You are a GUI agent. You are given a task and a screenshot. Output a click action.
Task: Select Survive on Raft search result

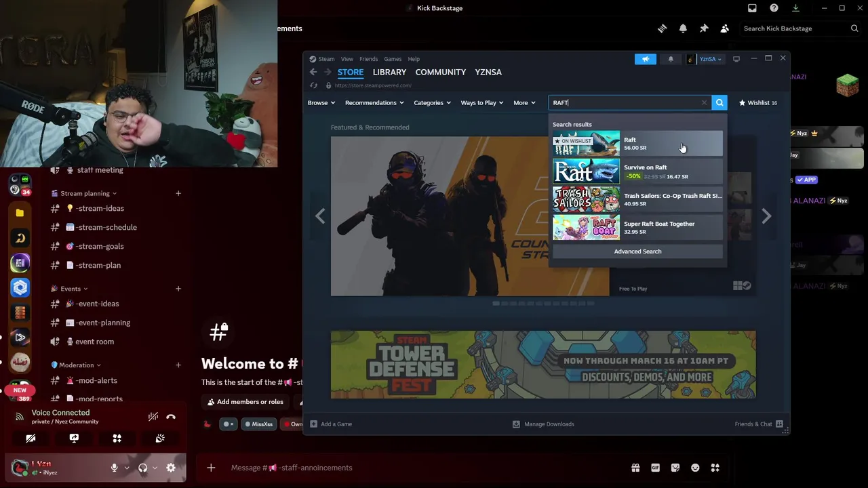click(637, 171)
